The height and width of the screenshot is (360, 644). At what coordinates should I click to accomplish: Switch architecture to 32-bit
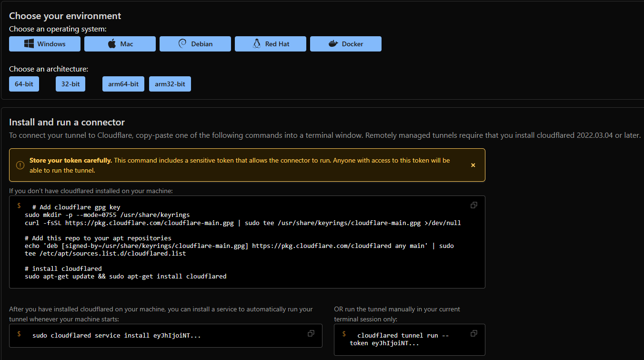70,84
